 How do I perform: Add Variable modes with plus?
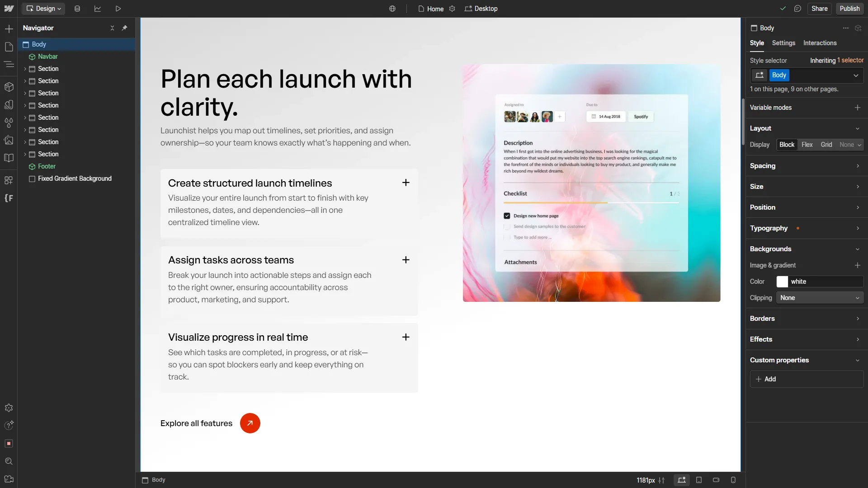tap(857, 108)
